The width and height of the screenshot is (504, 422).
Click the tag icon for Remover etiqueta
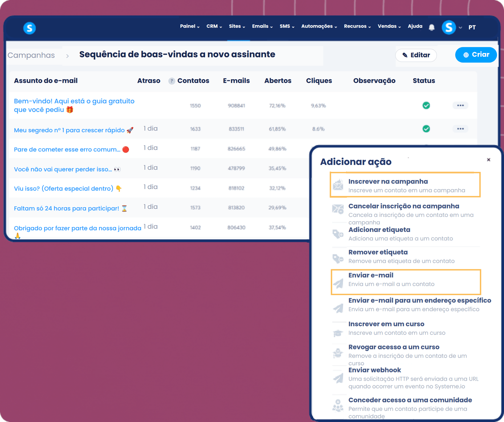click(338, 258)
